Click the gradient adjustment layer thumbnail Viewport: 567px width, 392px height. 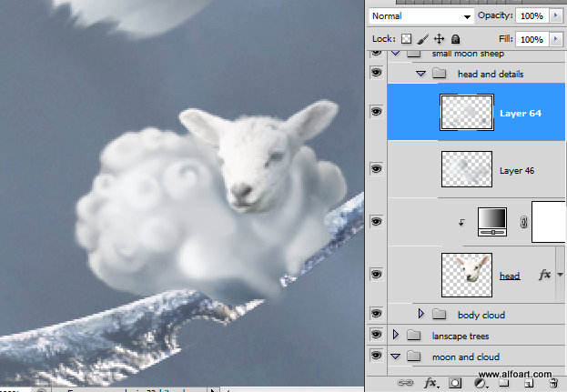tap(491, 221)
